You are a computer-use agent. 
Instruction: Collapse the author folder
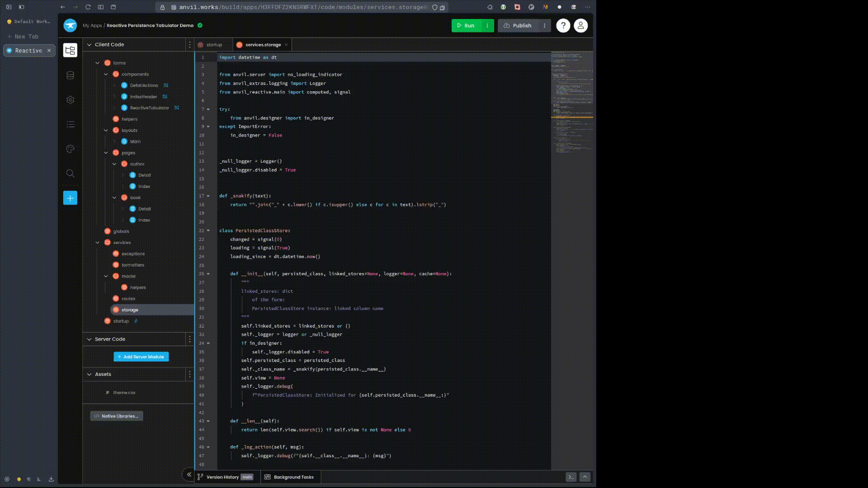(114, 164)
